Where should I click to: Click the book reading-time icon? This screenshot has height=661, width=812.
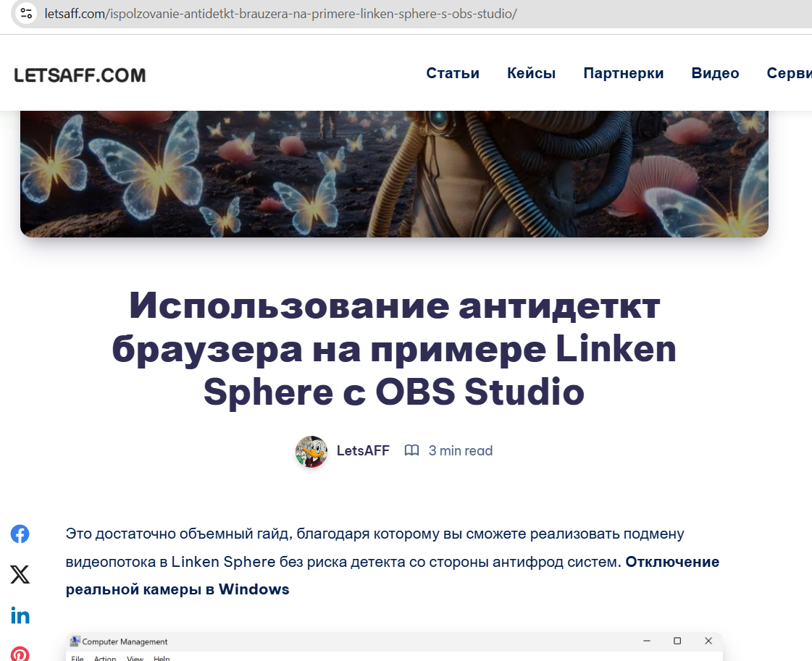pos(411,450)
